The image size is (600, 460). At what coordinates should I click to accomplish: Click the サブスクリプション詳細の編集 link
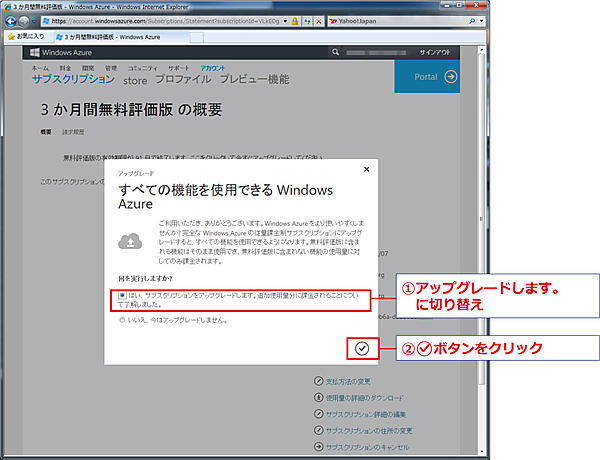(x=366, y=414)
